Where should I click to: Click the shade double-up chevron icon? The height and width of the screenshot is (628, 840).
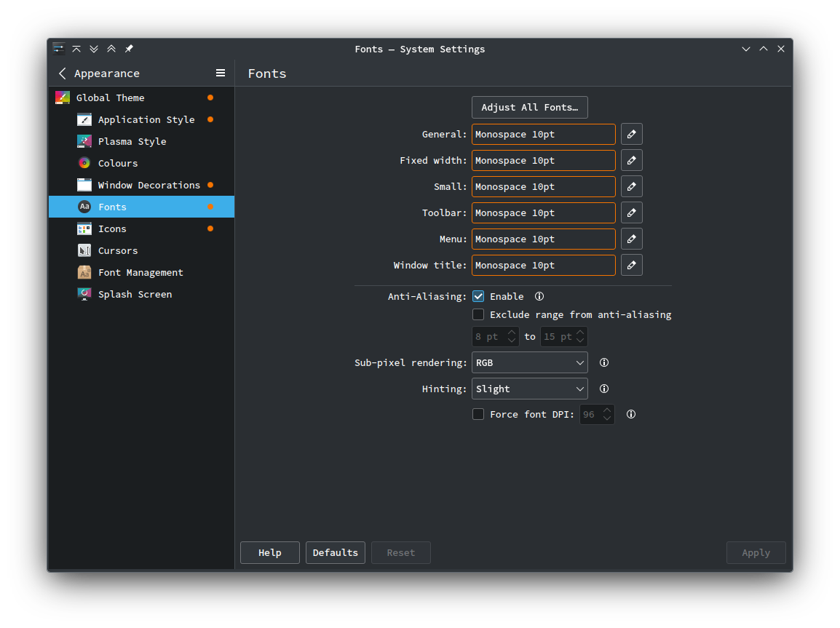click(111, 49)
